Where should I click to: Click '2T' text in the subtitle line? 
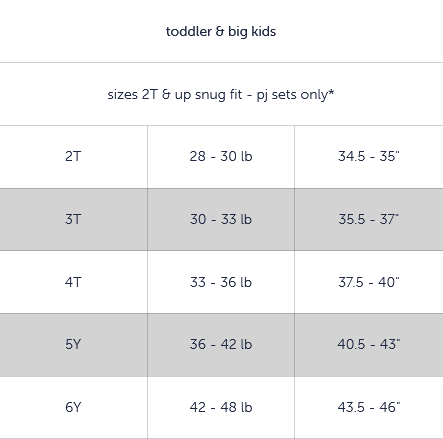[x=149, y=95]
